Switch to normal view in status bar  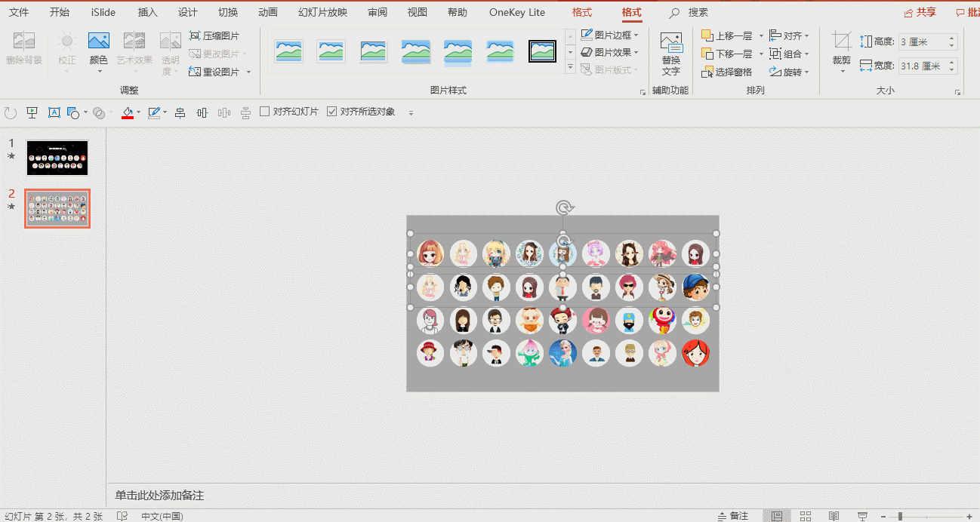click(x=777, y=516)
